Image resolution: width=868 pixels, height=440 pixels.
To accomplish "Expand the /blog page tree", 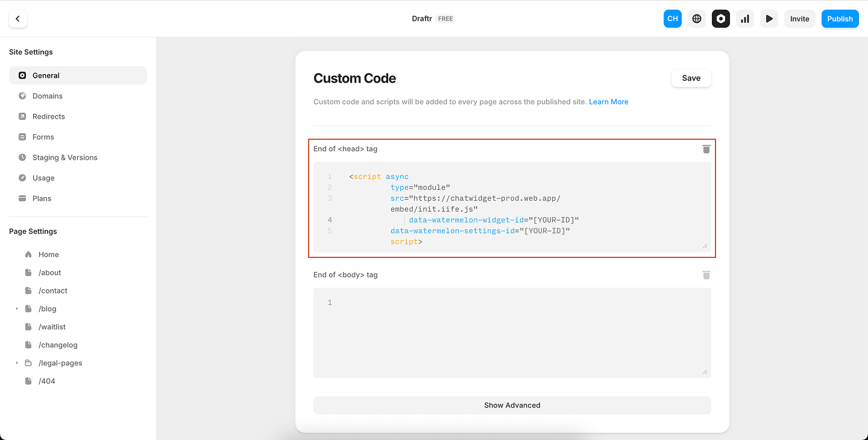I will pos(17,309).
